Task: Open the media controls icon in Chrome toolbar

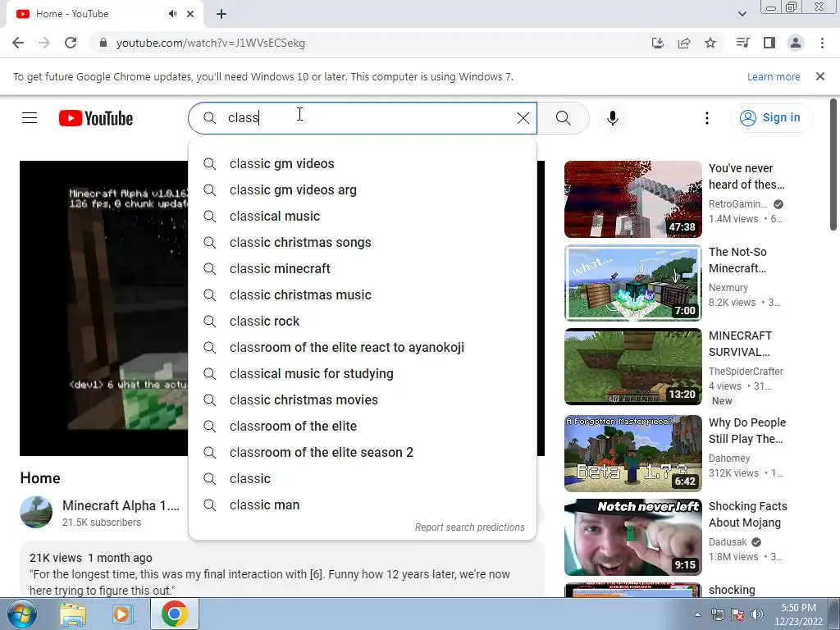Action: click(742, 43)
